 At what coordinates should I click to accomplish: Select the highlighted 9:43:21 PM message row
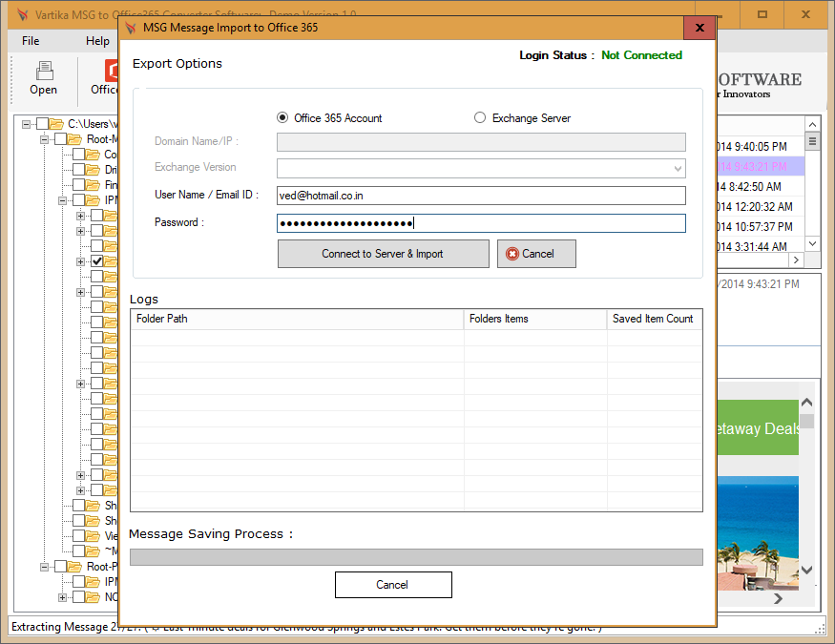pyautogui.click(x=761, y=167)
